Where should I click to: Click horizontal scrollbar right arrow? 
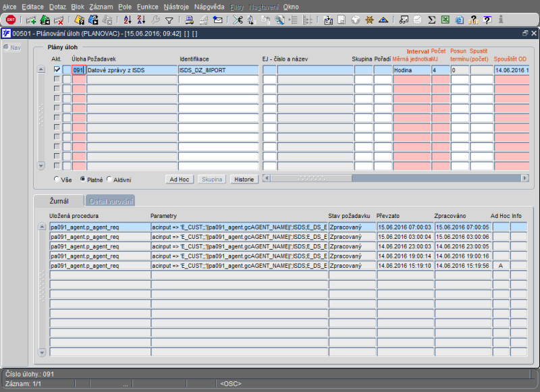(x=525, y=178)
